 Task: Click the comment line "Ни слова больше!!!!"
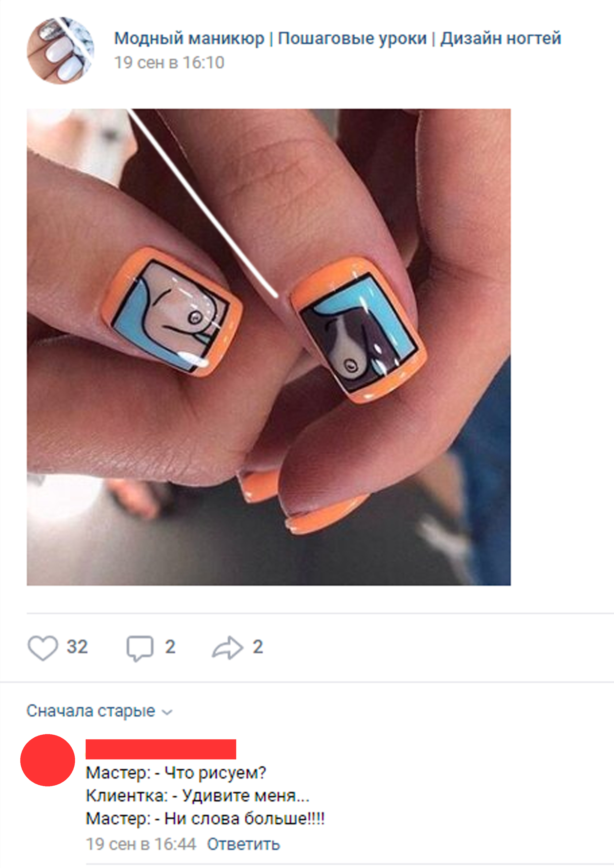[244, 819]
